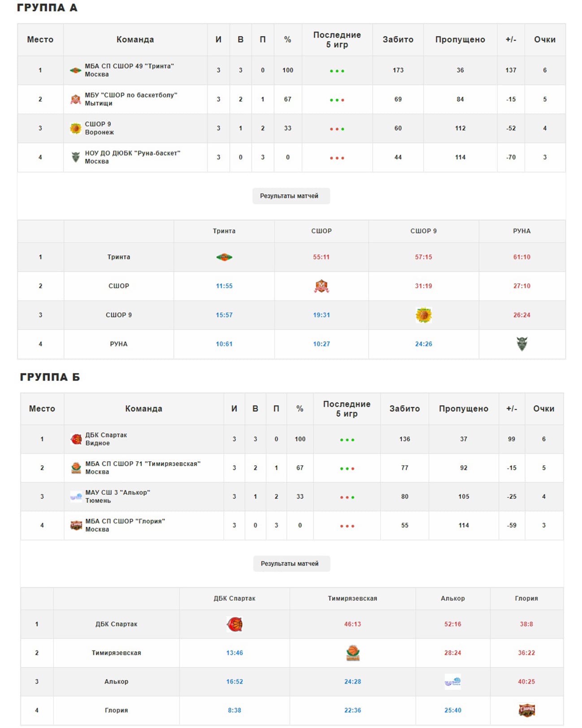Image resolution: width=582 pixels, height=728 pixels.
Task: Open the 24:26 РУНА vs СШОР 9 score
Action: (x=423, y=344)
